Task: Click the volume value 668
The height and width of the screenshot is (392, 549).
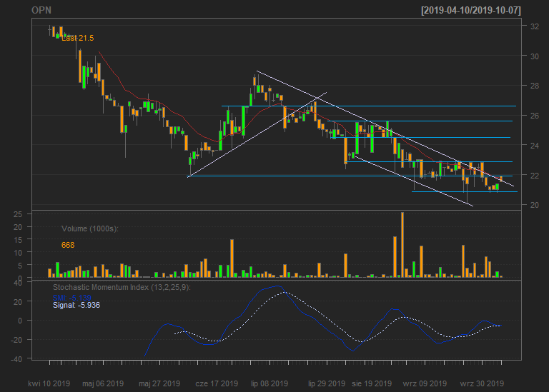Action: click(x=68, y=245)
